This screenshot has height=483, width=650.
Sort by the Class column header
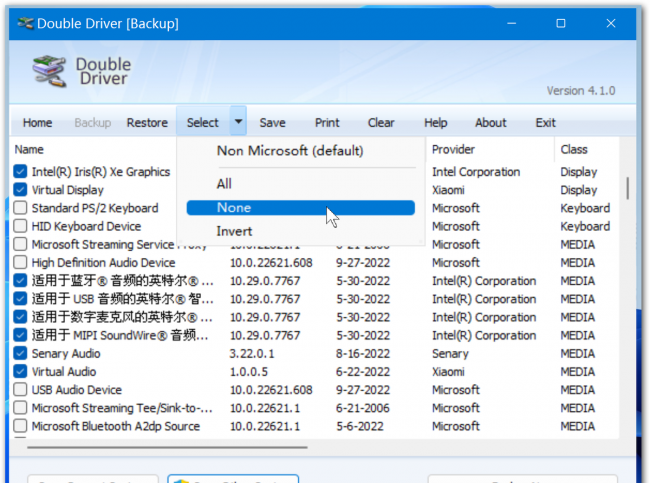574,149
